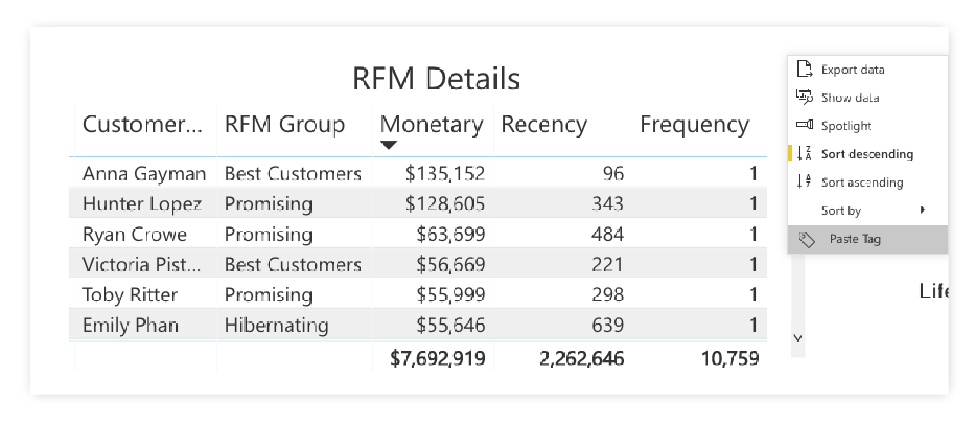
Task: Choose Export data from the context menu
Action: coord(868,70)
